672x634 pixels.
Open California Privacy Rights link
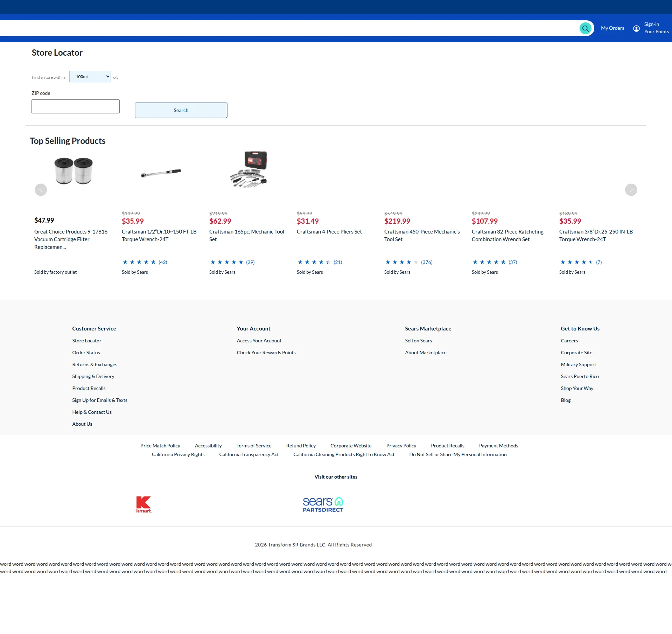coord(178,454)
